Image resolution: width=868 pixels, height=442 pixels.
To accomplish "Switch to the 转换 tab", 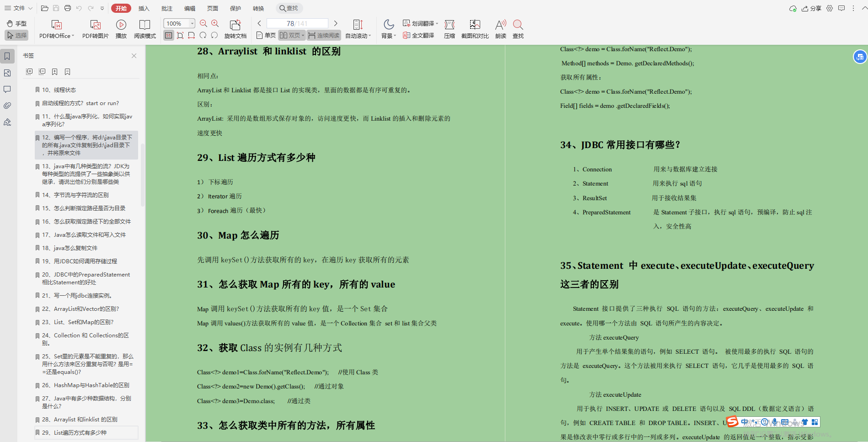I will (258, 8).
